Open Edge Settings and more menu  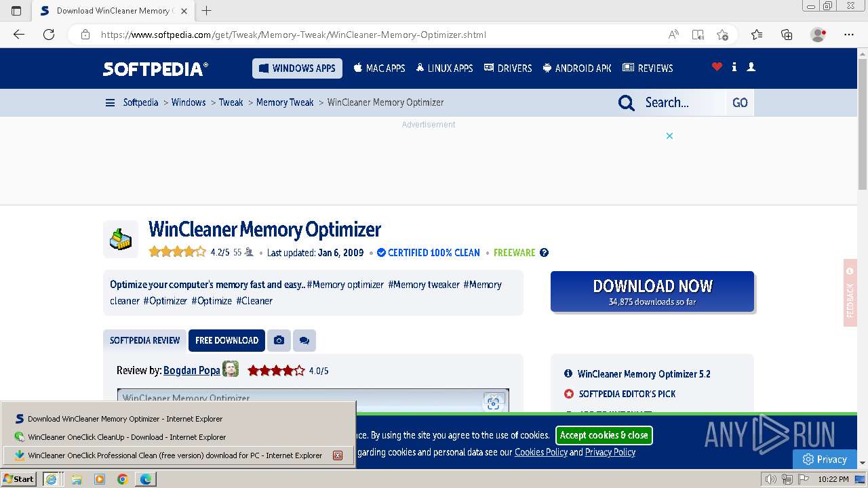tap(849, 35)
